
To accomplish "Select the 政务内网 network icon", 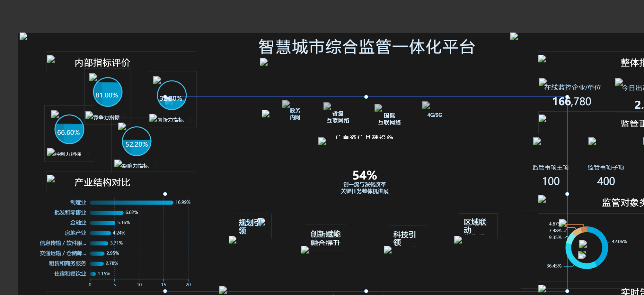I will [x=286, y=104].
